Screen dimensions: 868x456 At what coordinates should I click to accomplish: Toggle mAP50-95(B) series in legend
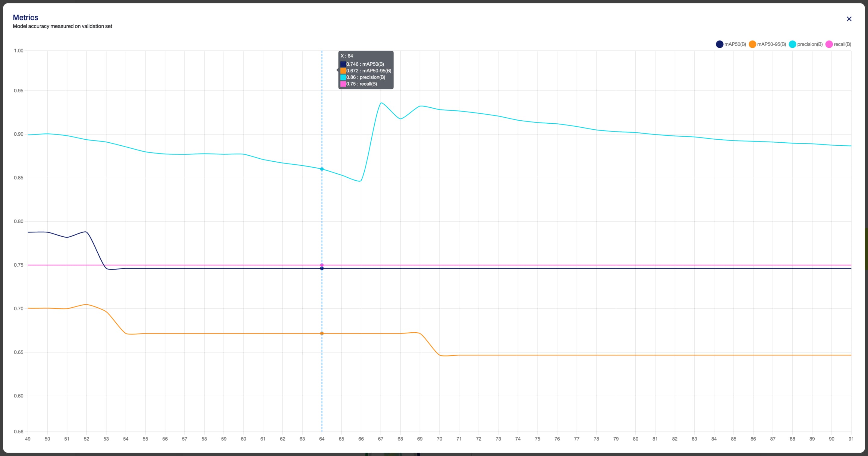(771, 44)
